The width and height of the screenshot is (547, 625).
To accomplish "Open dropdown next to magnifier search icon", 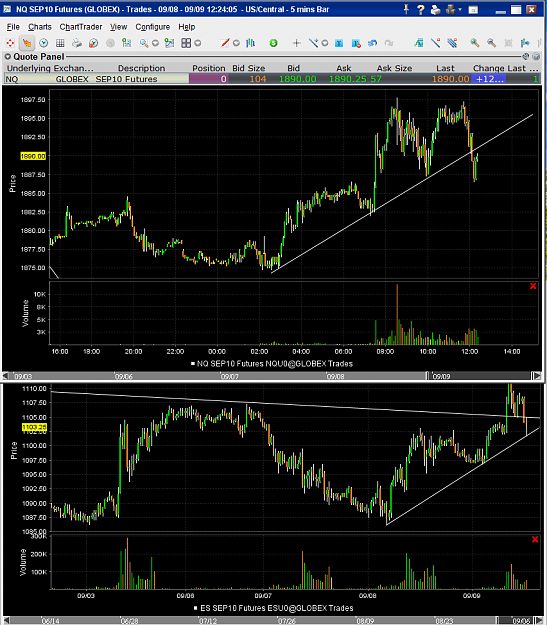I will click(x=155, y=43).
